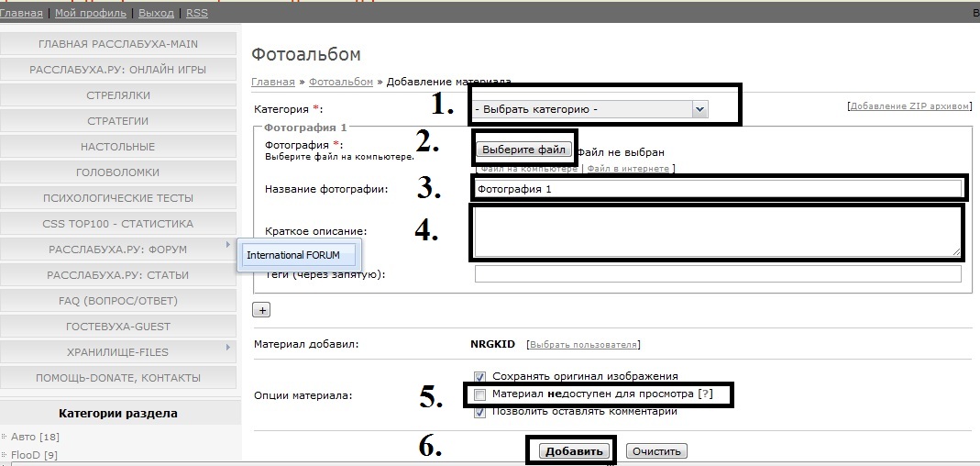
Task: Click the 'Выбрать пользователя' link
Action: (x=583, y=345)
